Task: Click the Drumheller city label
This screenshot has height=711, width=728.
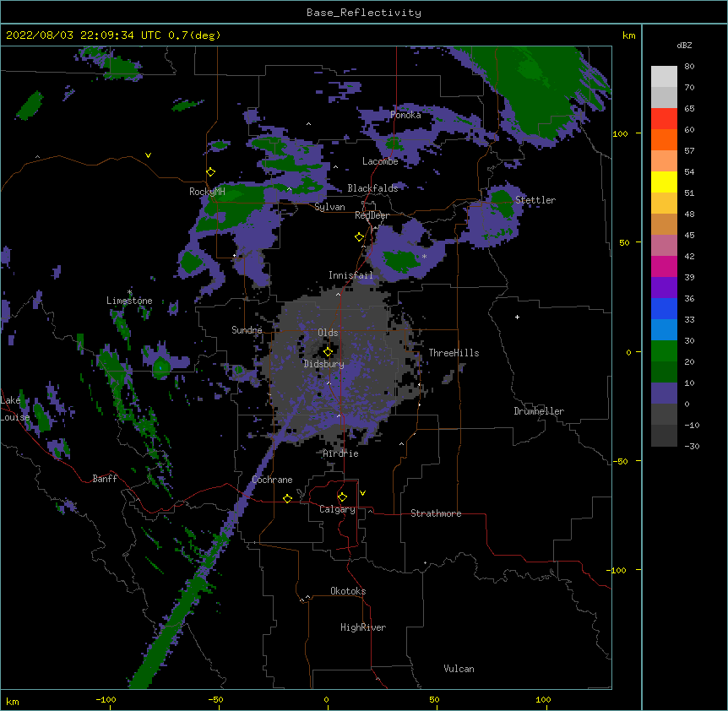Action: click(539, 411)
